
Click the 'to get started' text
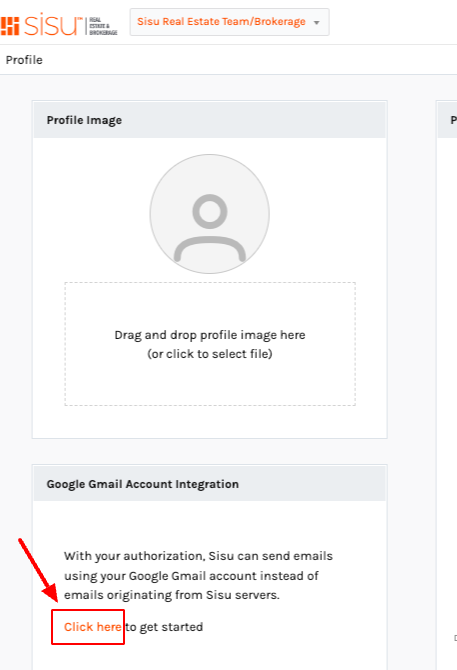tap(164, 627)
